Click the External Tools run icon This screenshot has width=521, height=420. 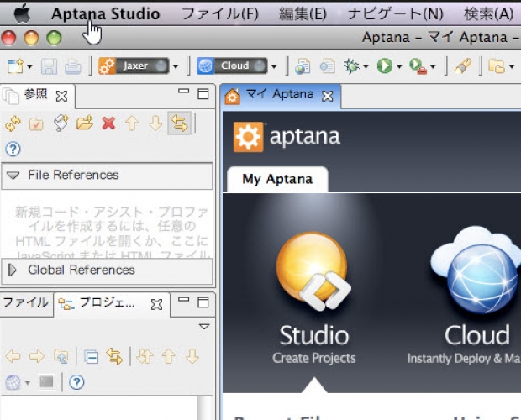point(418,66)
